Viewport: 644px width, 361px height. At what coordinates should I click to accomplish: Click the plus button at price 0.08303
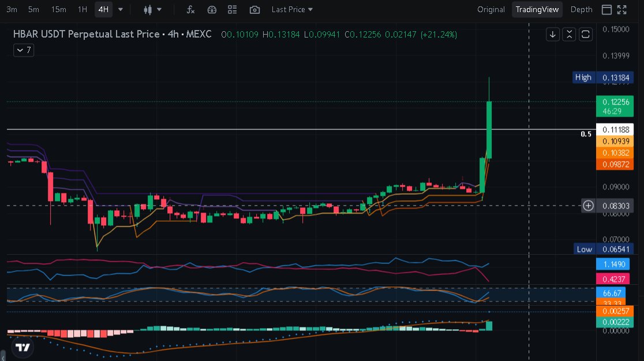pyautogui.click(x=588, y=206)
